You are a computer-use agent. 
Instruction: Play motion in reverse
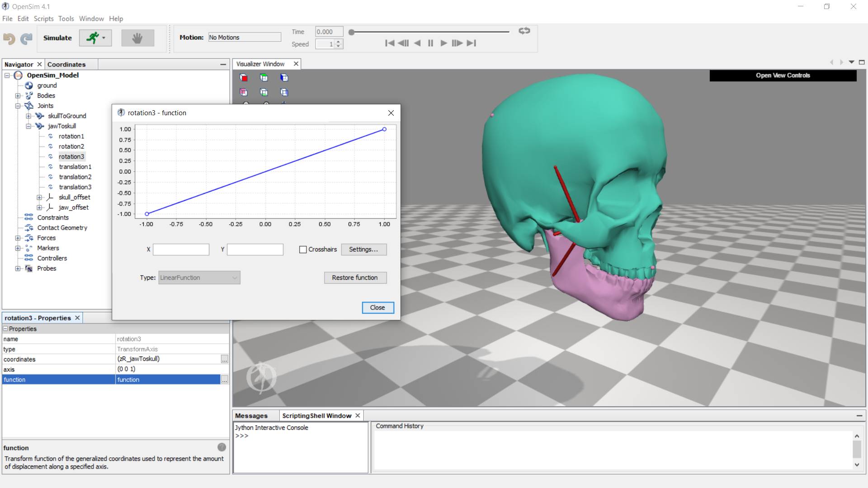[x=417, y=43]
